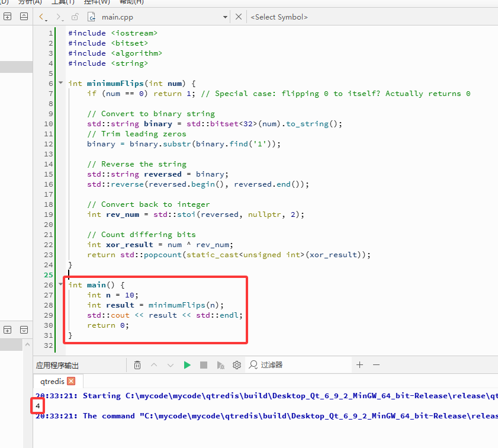This screenshot has width=498, height=448.
Task: Open the 分析(A) menu
Action: [30, 2]
